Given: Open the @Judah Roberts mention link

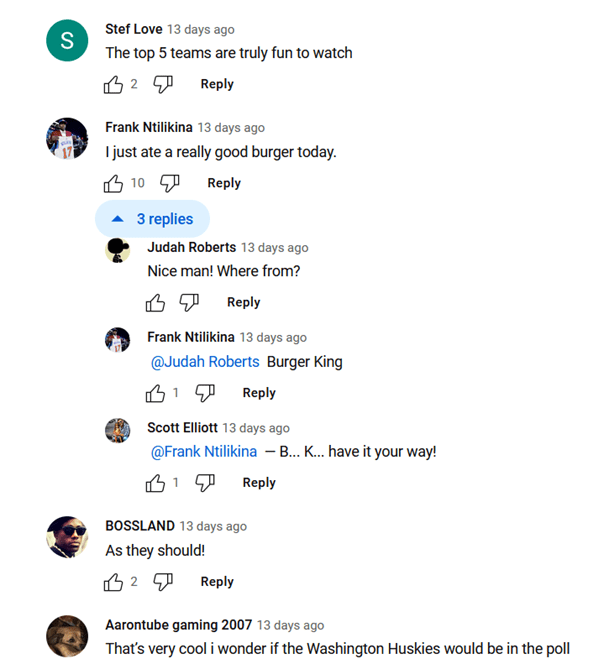Looking at the screenshot, I should pyautogui.click(x=205, y=362).
